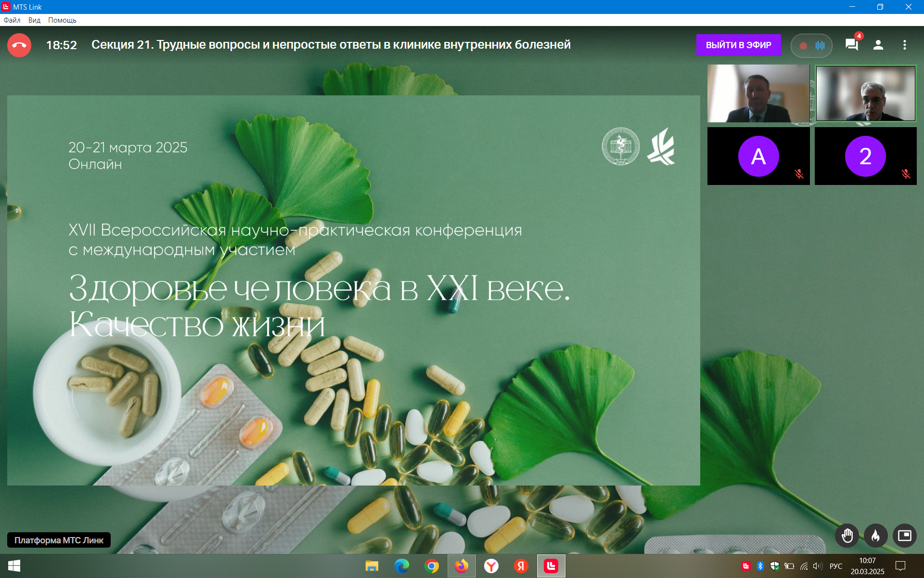This screenshot has width=924, height=578.
Task: Open the Windows Start menu
Action: [14, 566]
